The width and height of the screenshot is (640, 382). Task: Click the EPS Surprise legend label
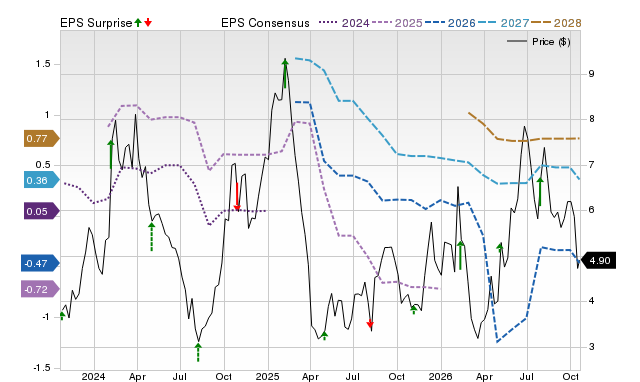coord(96,23)
